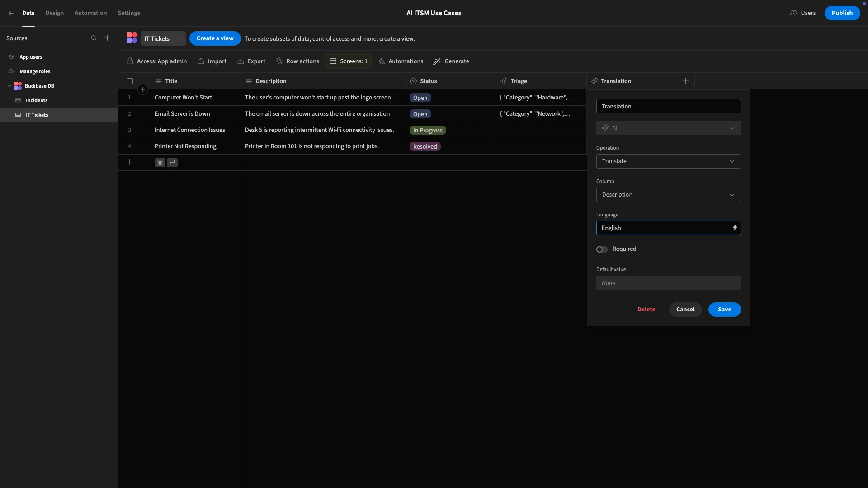This screenshot has width=868, height=488.
Task: Click the 'Resolved' status badge
Action: pyautogui.click(x=425, y=146)
